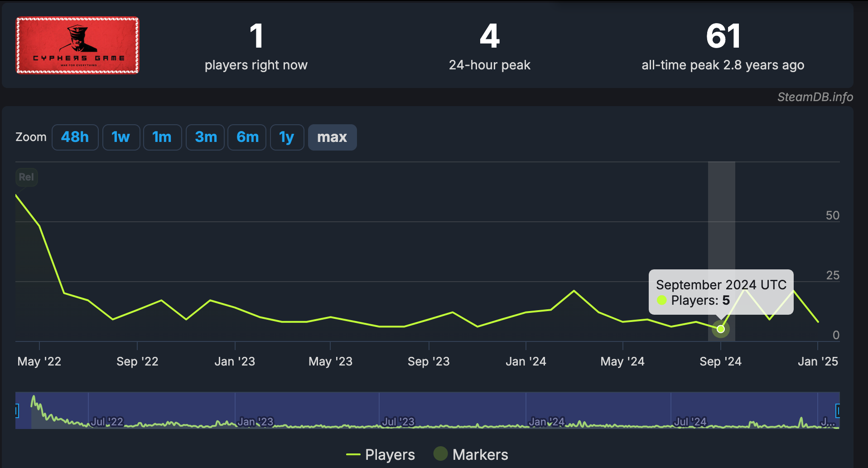The width and height of the screenshot is (868, 468).
Task: Click the Cyphers Game logo thumbnail
Action: 77,45
